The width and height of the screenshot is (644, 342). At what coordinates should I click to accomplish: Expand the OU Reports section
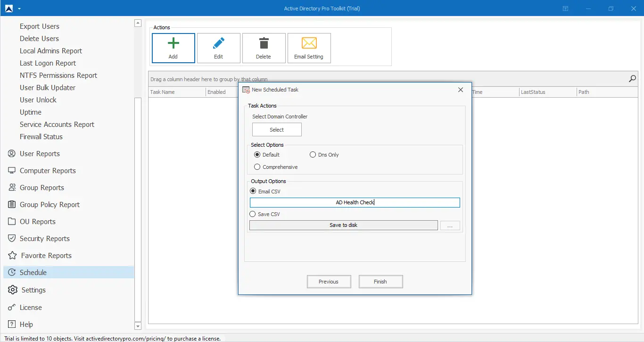click(38, 222)
